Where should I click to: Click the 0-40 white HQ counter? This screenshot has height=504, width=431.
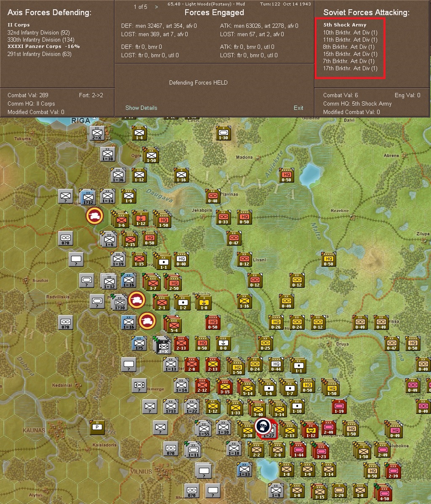[181, 260]
